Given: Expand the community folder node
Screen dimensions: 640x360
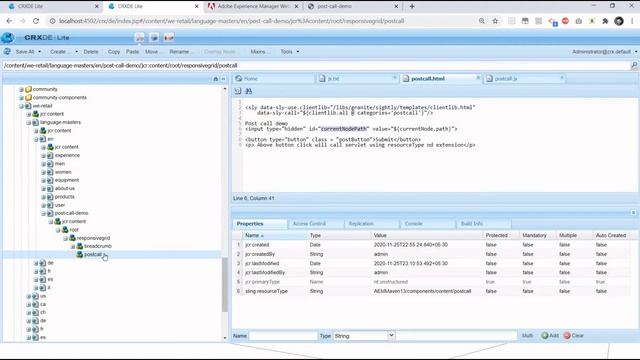Looking at the screenshot, I should (21, 89).
